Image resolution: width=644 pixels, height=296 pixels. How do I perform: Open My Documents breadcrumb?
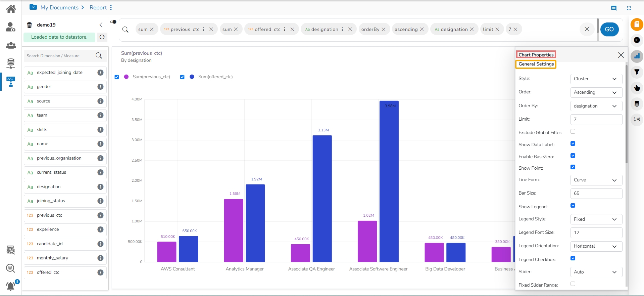[x=59, y=7]
